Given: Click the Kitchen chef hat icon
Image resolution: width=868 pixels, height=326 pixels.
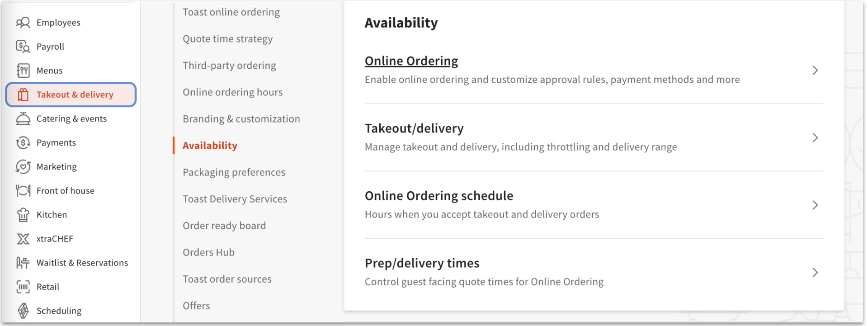Looking at the screenshot, I should (x=23, y=215).
